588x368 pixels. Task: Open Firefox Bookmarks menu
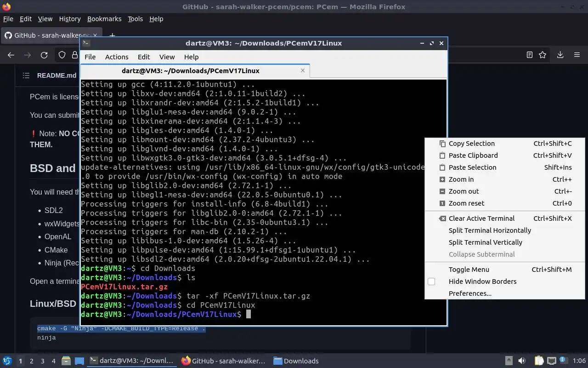(104, 19)
